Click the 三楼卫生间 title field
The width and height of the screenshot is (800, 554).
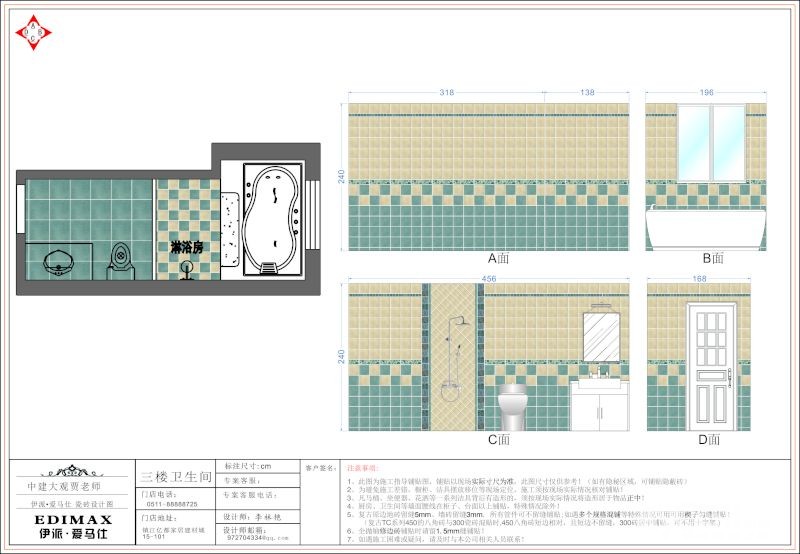click(x=176, y=477)
